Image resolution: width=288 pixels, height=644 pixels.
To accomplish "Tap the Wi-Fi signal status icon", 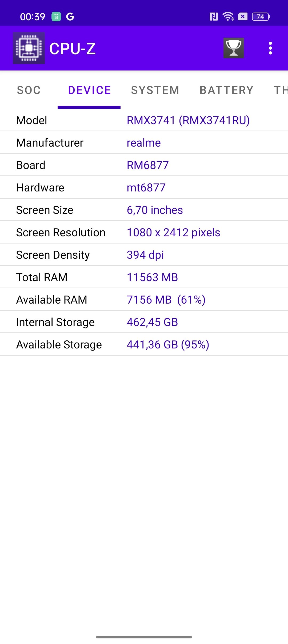I will [228, 17].
